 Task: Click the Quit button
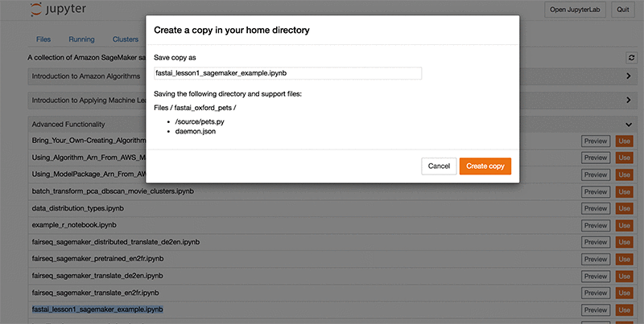click(x=622, y=10)
